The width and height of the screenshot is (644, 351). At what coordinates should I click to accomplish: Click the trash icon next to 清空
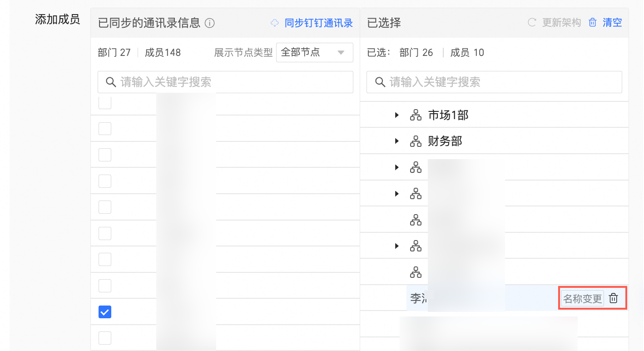[x=593, y=22]
